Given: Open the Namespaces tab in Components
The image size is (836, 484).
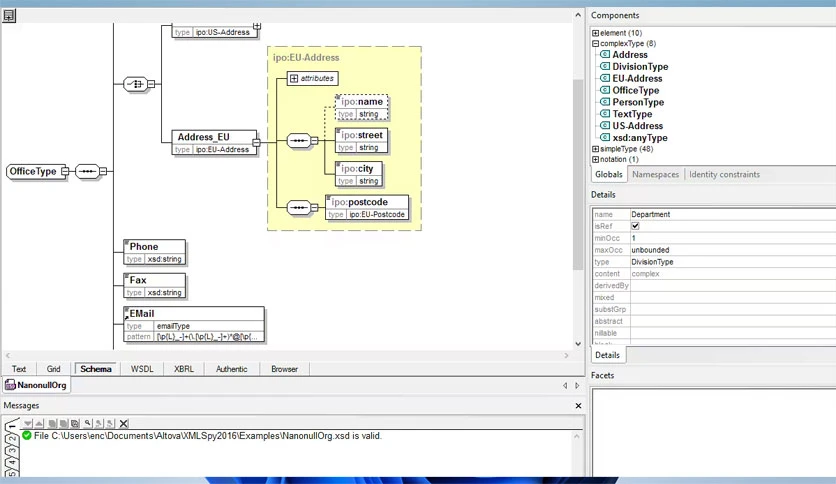Looking at the screenshot, I should 655,174.
